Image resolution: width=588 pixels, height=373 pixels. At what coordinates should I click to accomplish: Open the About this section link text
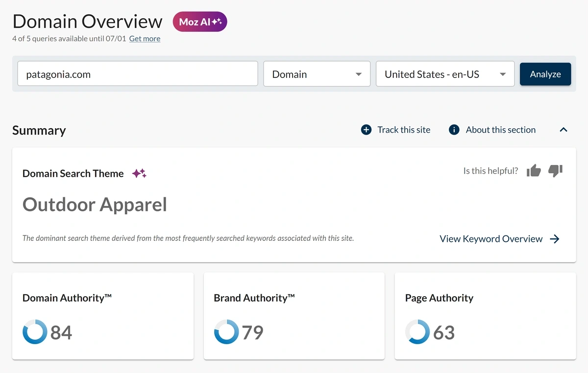[501, 130]
